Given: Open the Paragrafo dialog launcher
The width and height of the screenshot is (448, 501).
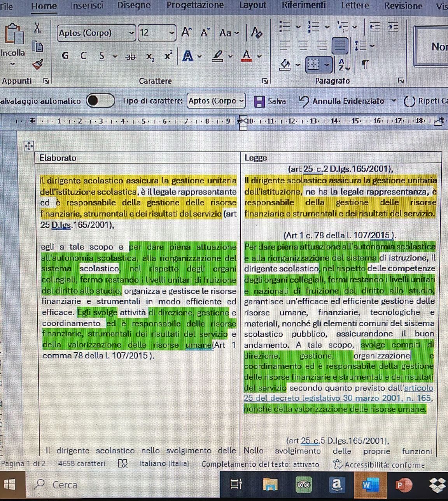Looking at the screenshot, I should [x=401, y=81].
